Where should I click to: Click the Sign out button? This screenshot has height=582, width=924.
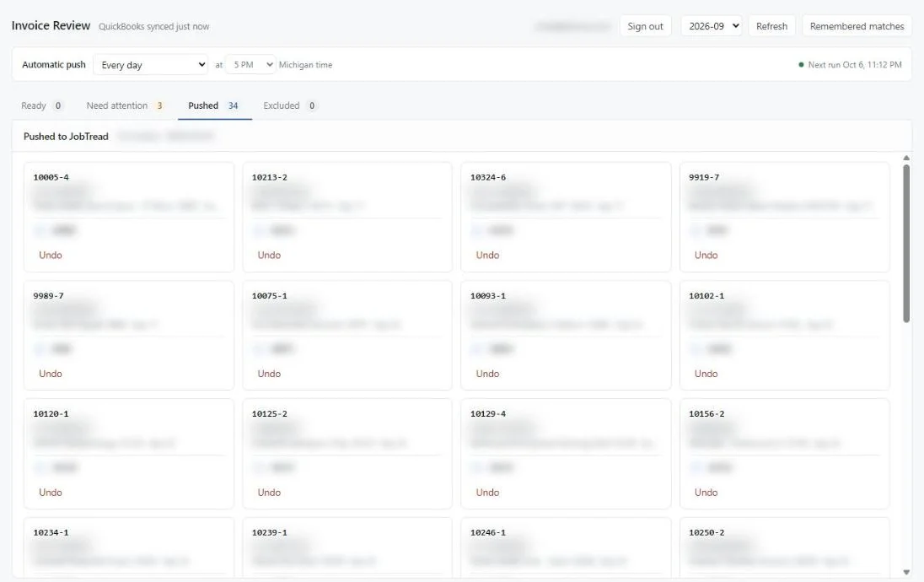645,26
